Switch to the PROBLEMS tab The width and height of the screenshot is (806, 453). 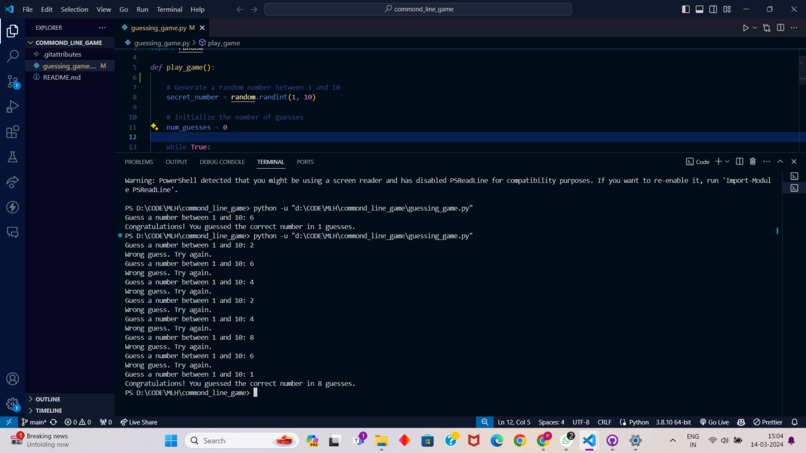pos(139,161)
